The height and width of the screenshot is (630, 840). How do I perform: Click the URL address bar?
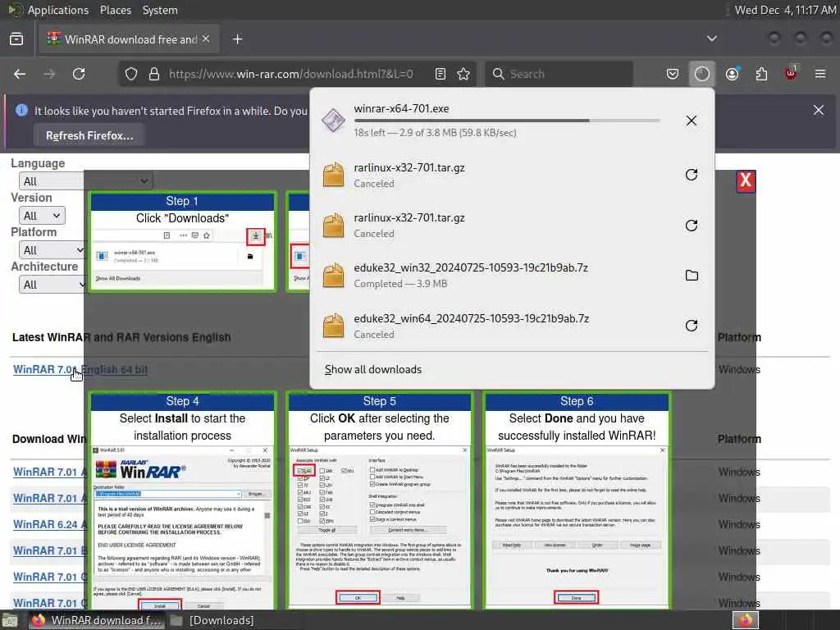pyautogui.click(x=291, y=74)
